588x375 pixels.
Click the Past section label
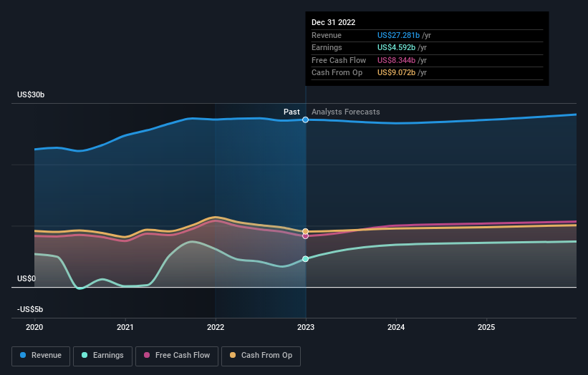click(291, 112)
